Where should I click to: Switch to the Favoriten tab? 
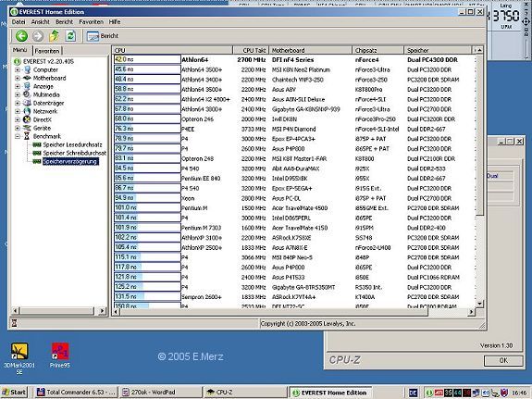pyautogui.click(x=47, y=51)
